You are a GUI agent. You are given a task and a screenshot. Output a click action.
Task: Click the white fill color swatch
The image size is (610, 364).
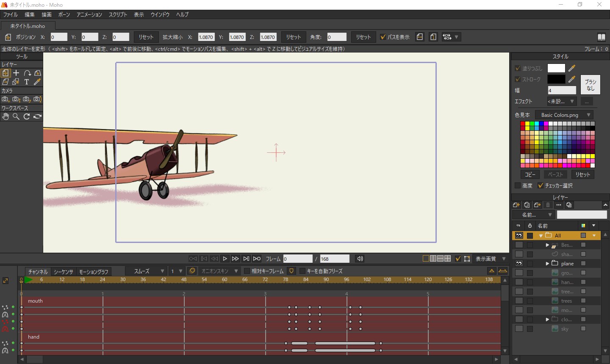point(556,68)
